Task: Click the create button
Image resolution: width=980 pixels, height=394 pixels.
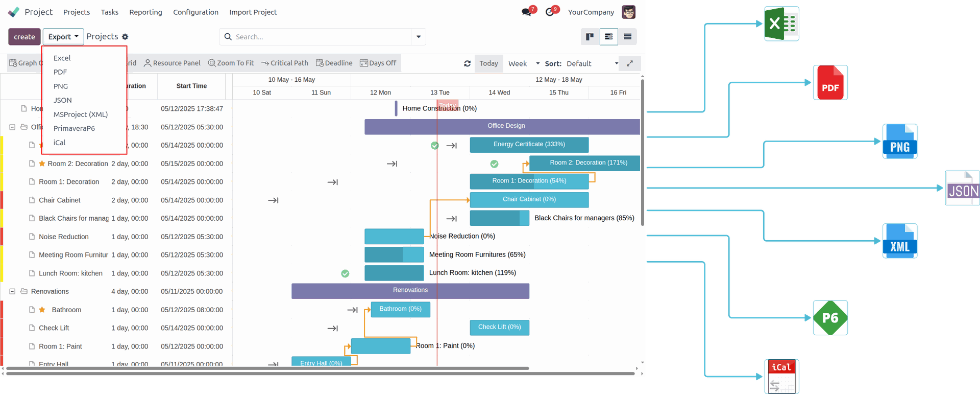Action: 24,37
